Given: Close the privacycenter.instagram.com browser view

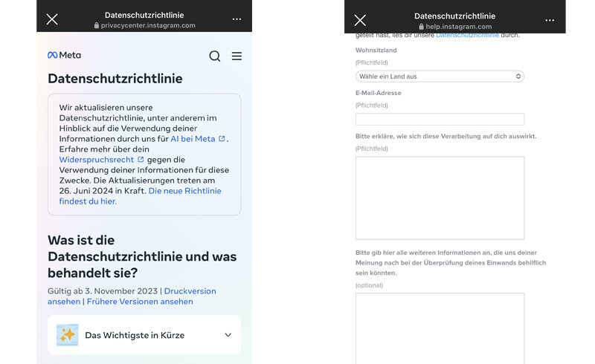Looking at the screenshot, I should point(52,19).
